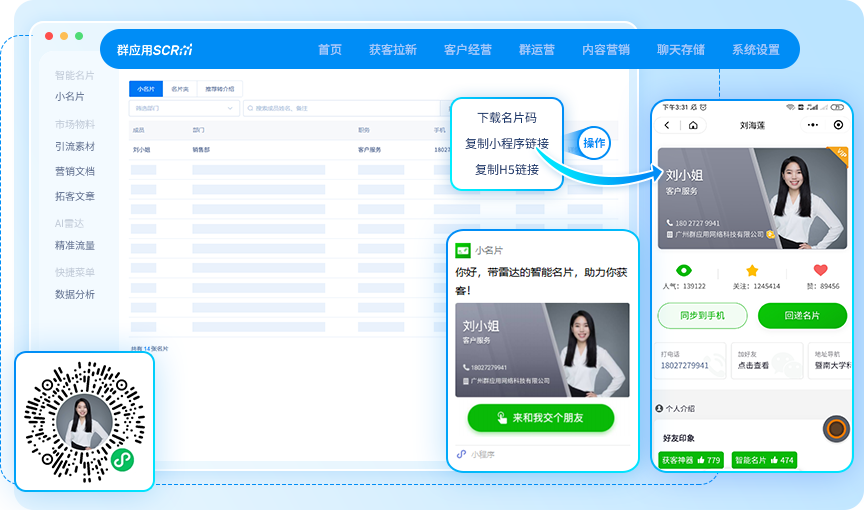Click the 群应用SCRM logo

pos(154,49)
